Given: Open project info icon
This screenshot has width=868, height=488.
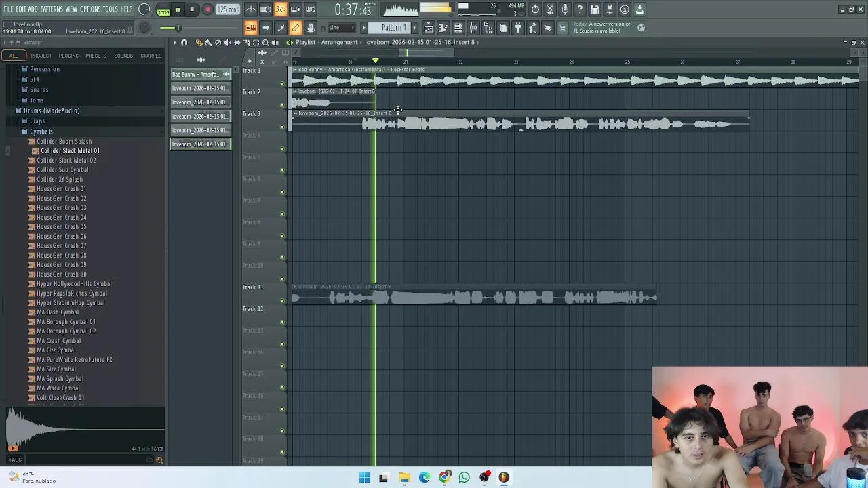Looking at the screenshot, I should [x=625, y=9].
